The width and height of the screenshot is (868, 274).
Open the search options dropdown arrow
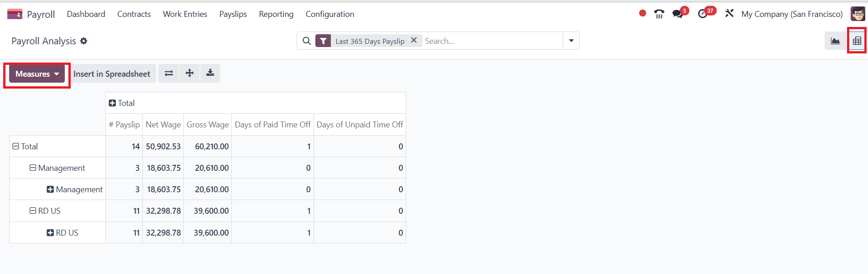pos(571,41)
